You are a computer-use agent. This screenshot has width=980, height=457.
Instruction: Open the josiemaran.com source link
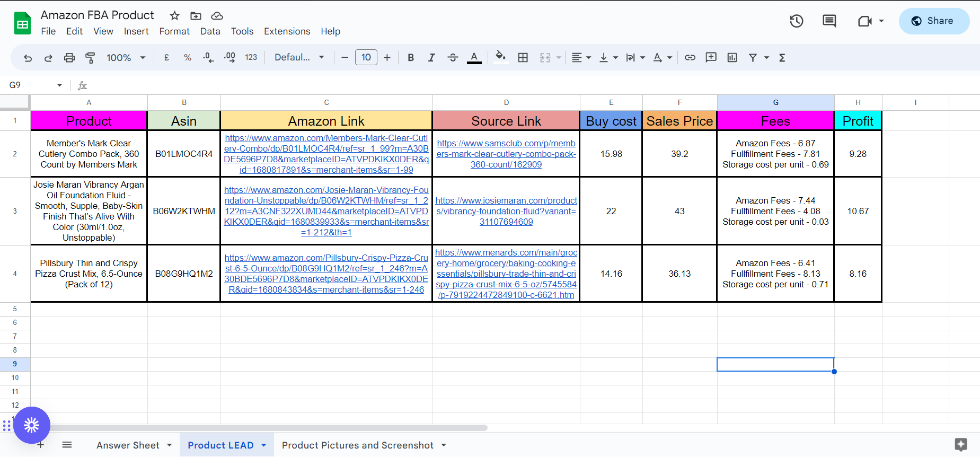[506, 212]
